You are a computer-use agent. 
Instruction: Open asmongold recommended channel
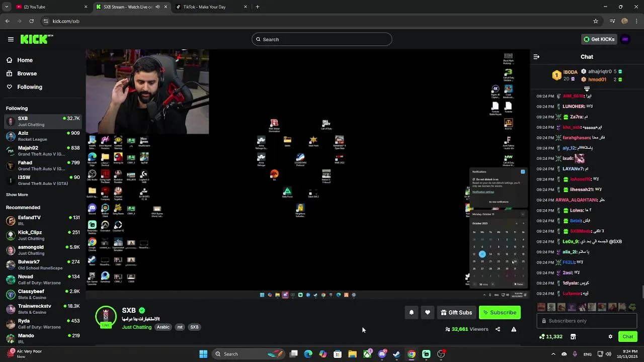(43, 250)
